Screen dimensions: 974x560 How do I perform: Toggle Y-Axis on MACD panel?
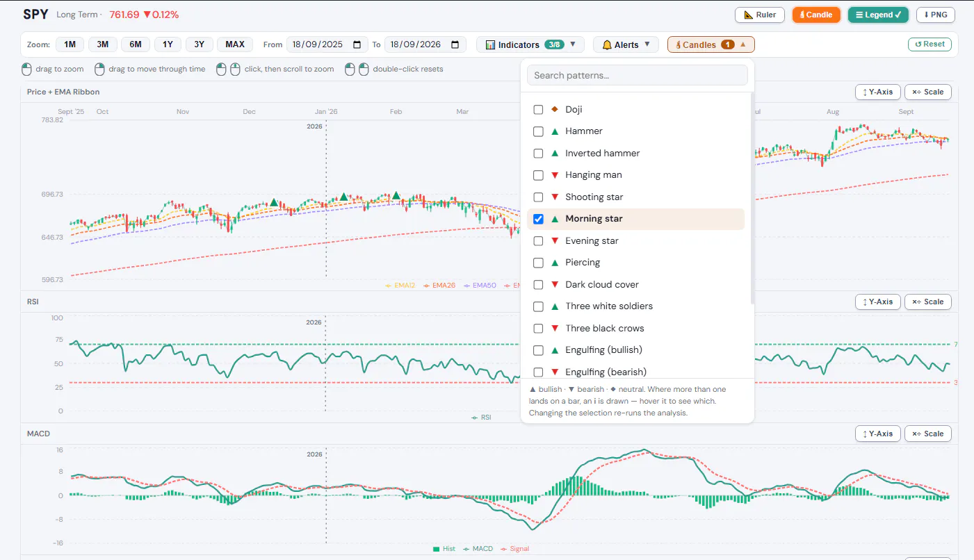tap(878, 434)
